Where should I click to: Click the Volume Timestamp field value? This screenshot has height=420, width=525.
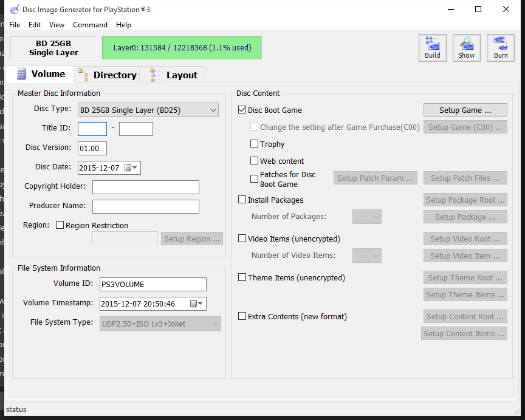click(x=138, y=303)
